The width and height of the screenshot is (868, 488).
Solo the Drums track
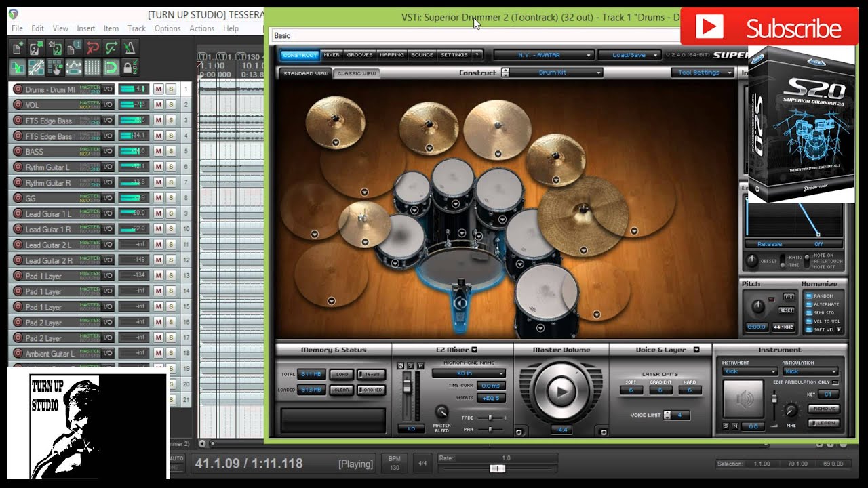[171, 89]
